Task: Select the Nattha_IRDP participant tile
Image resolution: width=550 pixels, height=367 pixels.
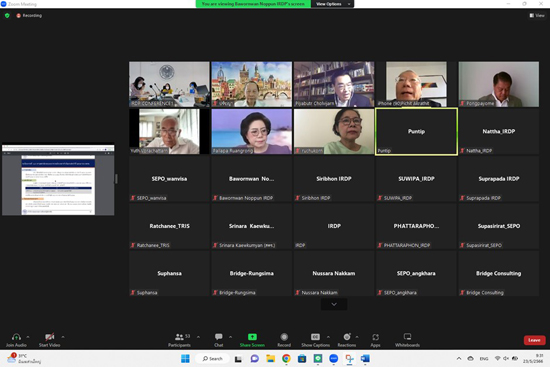Action: pyautogui.click(x=498, y=131)
